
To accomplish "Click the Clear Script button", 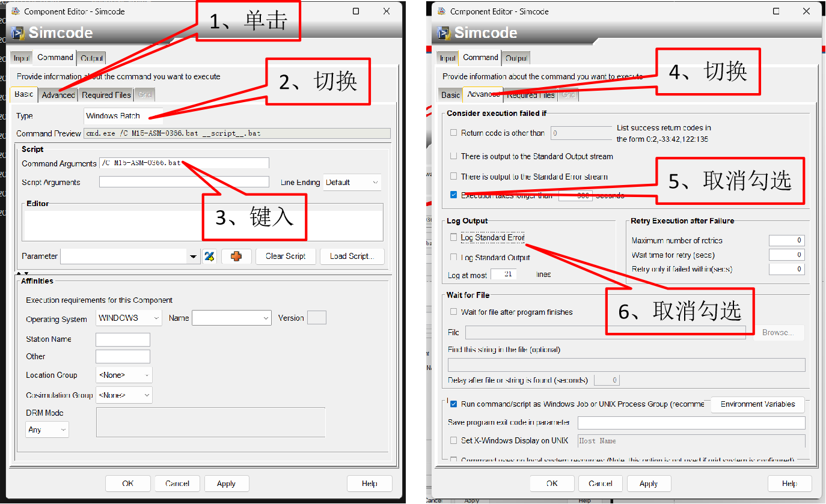I will (286, 257).
